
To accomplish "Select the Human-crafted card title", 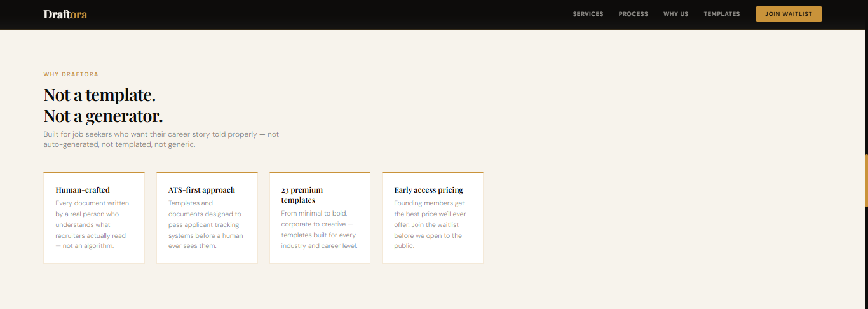I will pos(83,189).
